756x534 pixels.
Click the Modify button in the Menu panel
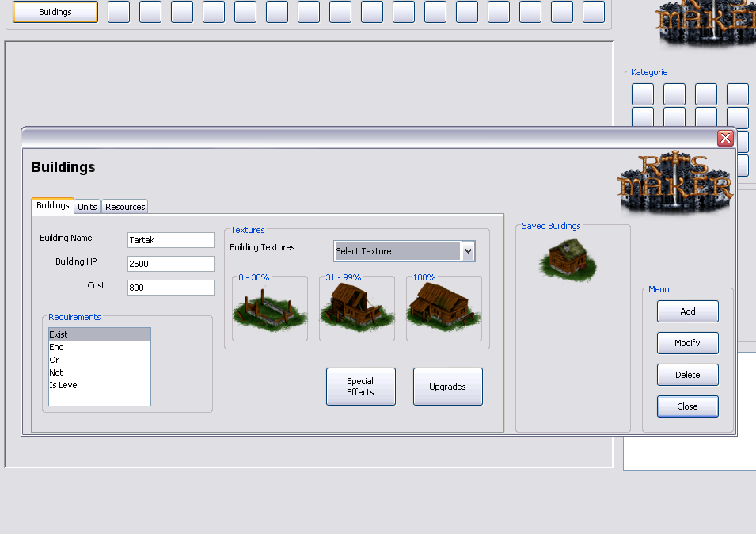687,342
